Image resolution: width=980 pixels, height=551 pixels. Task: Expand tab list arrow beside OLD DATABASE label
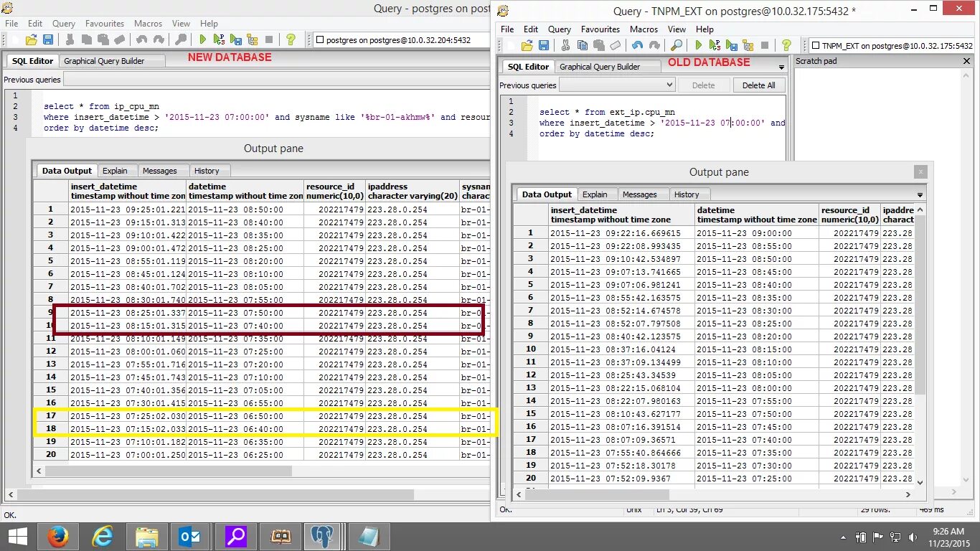click(x=781, y=67)
